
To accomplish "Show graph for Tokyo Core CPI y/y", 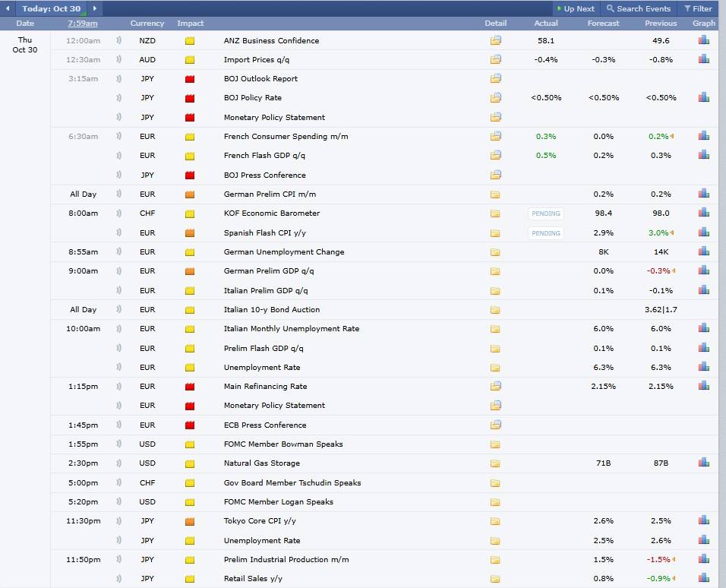I will pyautogui.click(x=703, y=520).
